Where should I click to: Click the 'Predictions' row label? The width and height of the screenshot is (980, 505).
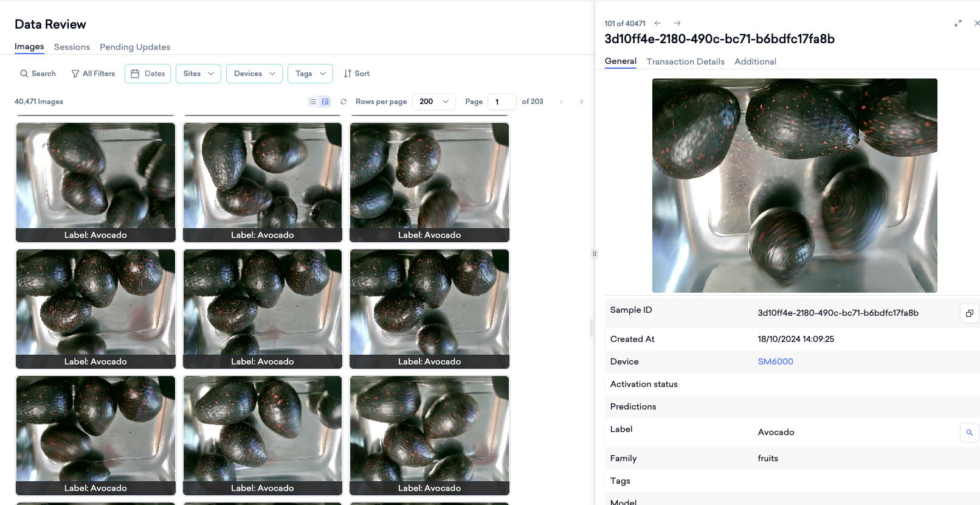point(633,407)
